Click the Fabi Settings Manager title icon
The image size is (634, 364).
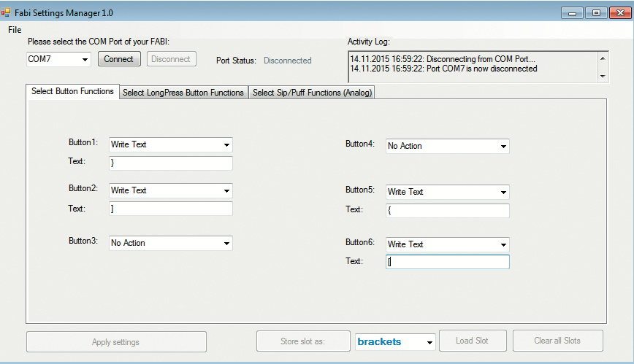pos(6,12)
